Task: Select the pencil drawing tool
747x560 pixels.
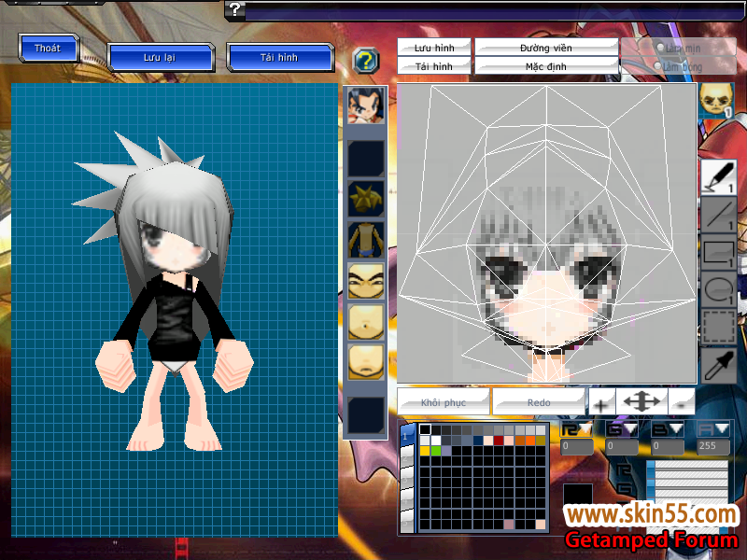Action: (718, 177)
